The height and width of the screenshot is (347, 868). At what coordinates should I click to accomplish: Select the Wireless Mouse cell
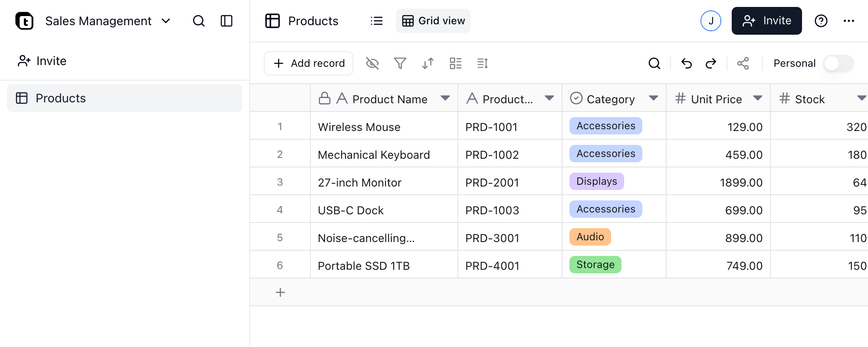(384, 126)
